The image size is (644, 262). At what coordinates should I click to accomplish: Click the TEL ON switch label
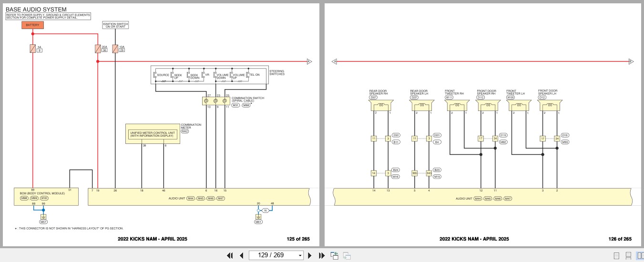tap(255, 75)
